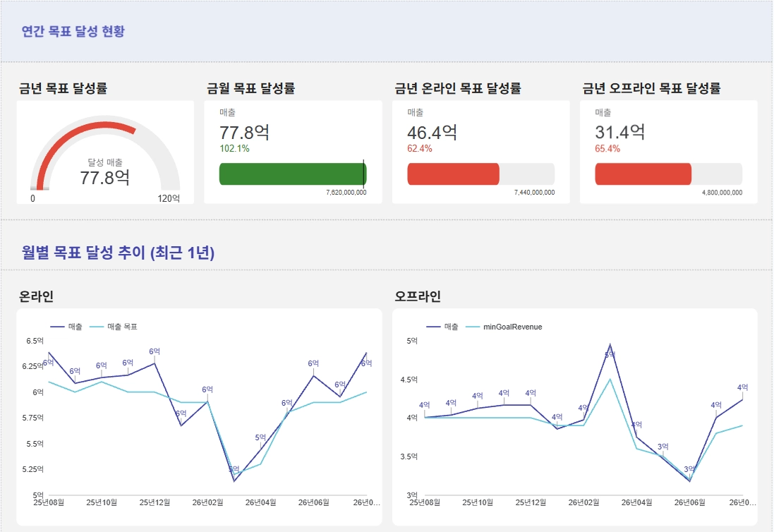
Task: Click the 62.4% online achievement rate
Action: click(420, 149)
